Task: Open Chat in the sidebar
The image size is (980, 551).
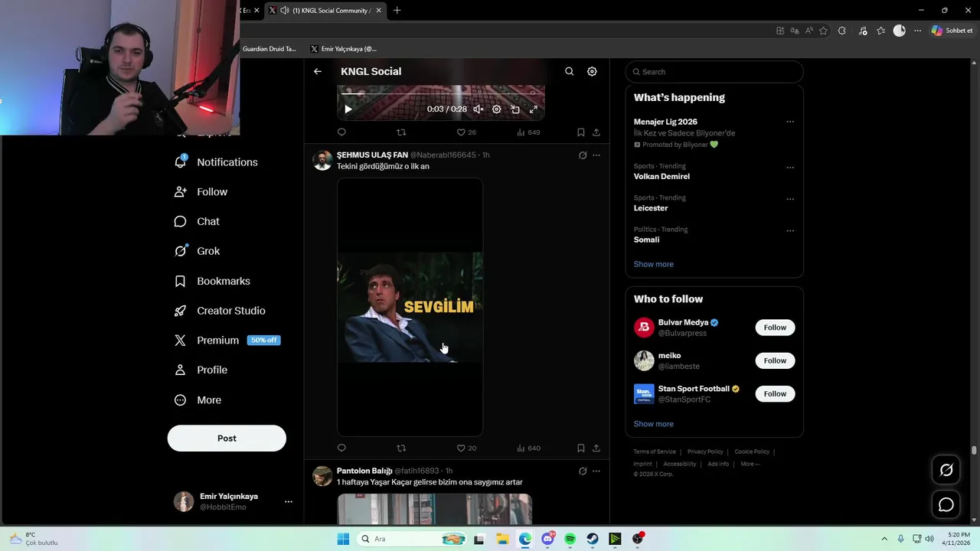Action: [198, 222]
